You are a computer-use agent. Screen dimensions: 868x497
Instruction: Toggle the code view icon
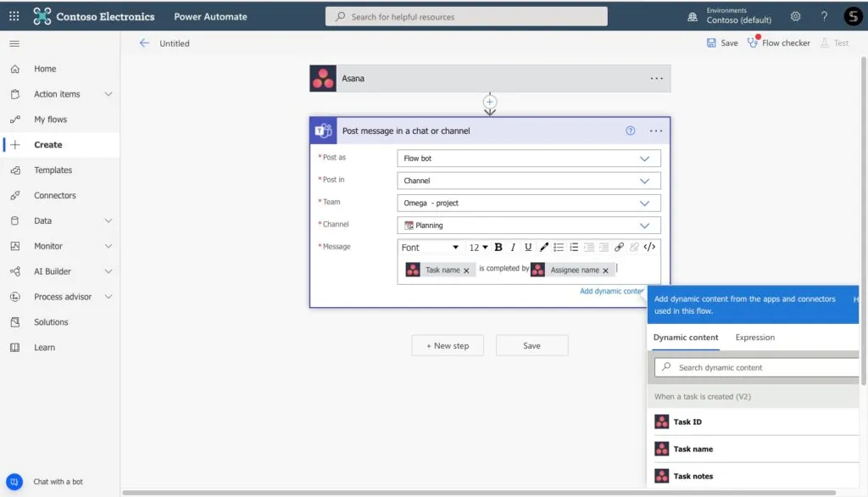click(x=649, y=247)
